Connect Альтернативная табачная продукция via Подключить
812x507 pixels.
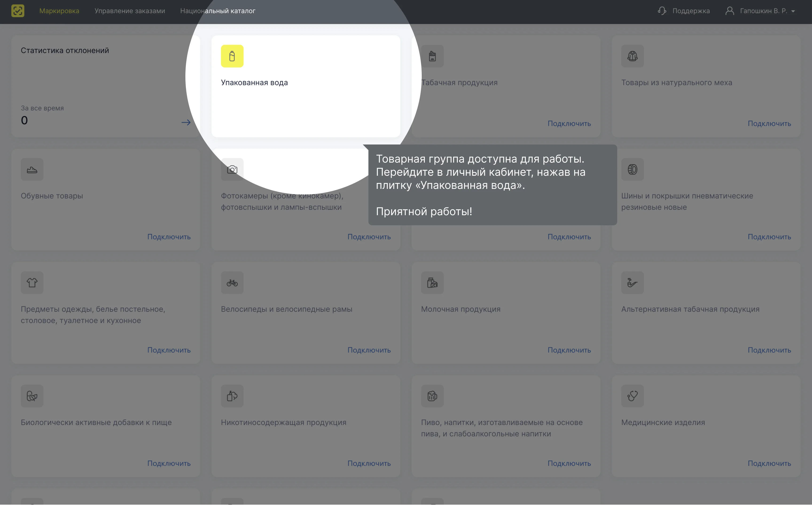click(769, 350)
